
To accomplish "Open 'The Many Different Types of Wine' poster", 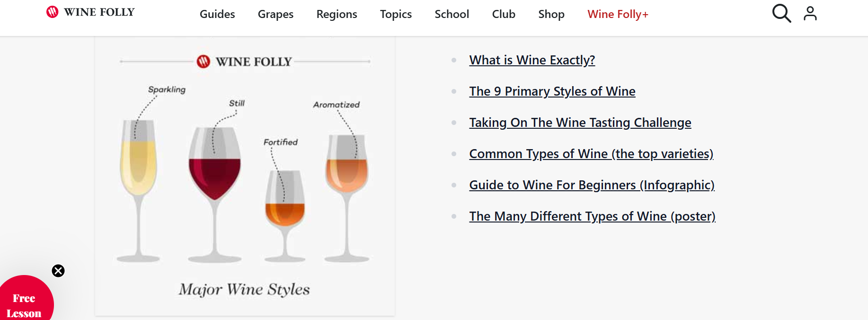I will click(592, 216).
